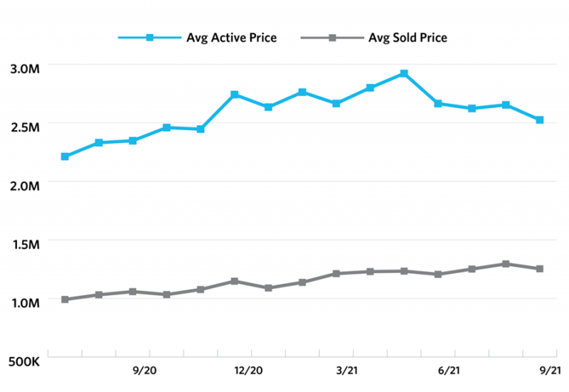
Task: Select the 6/21 x-axis date label
Action: coord(452,371)
